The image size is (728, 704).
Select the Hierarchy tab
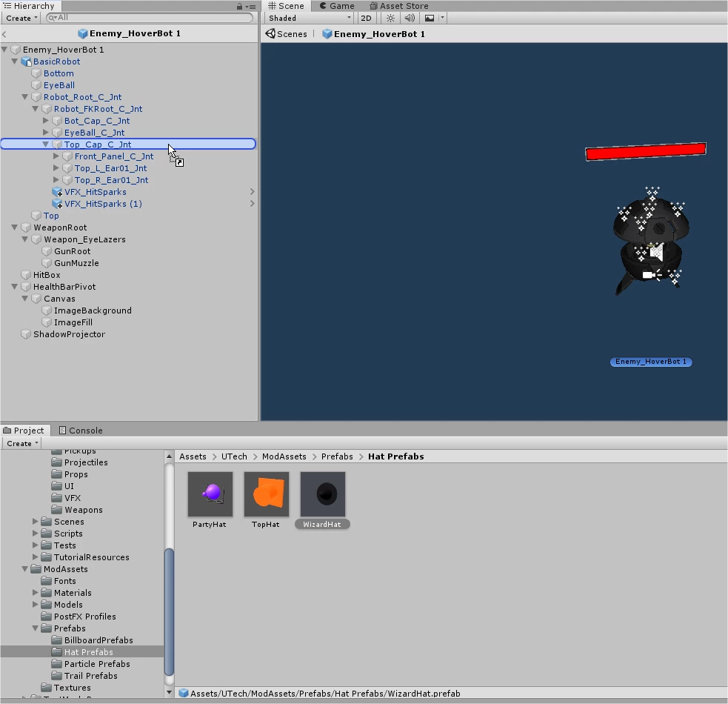coord(29,6)
